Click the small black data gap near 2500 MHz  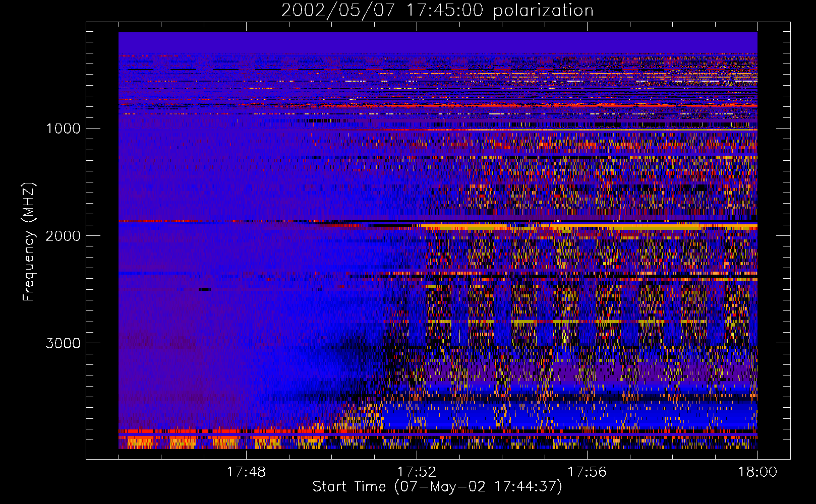(x=205, y=289)
